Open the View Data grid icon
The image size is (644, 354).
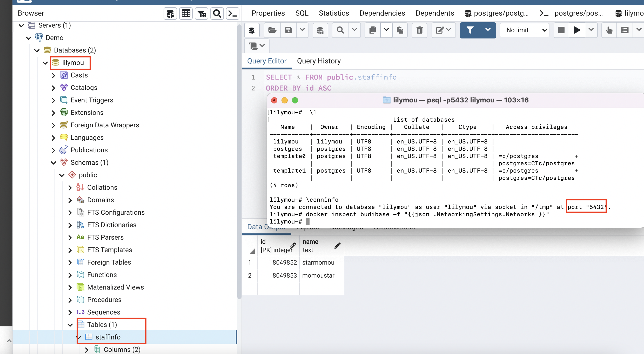(186, 13)
